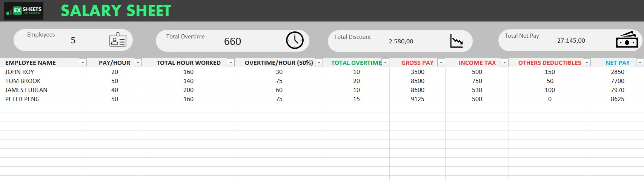Viewport: 644px width, 181px height.
Task: Click the EX Sheets for business logo
Action: (23, 11)
